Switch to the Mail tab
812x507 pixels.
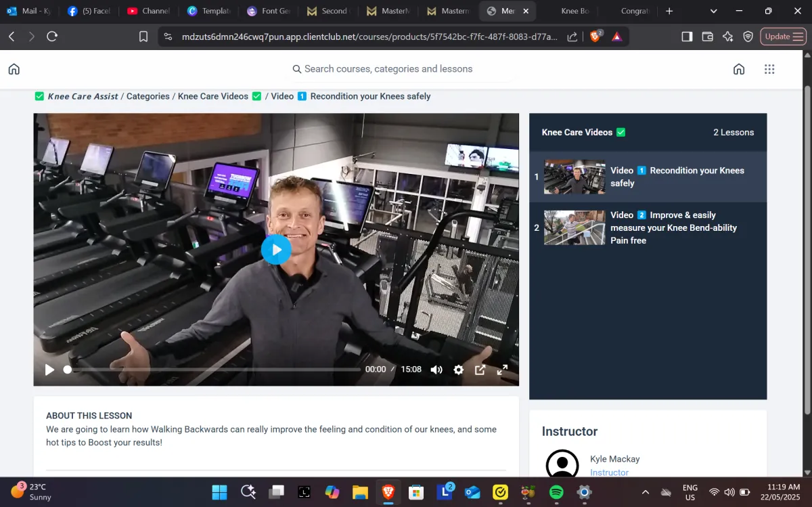pos(30,11)
